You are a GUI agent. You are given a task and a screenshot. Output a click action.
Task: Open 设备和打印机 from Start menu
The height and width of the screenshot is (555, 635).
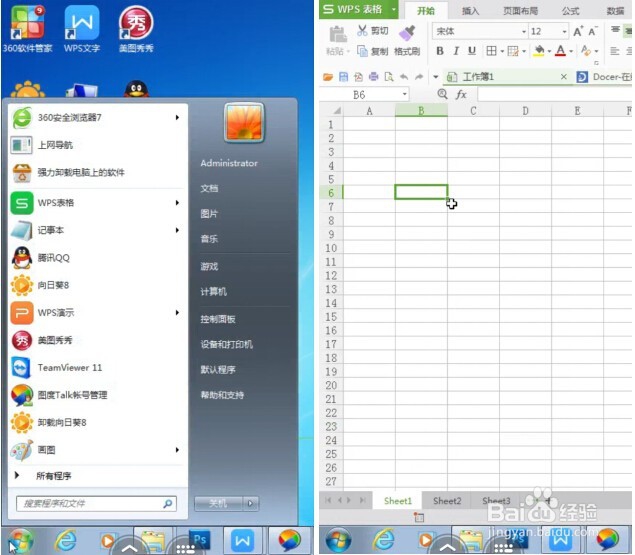point(227,344)
